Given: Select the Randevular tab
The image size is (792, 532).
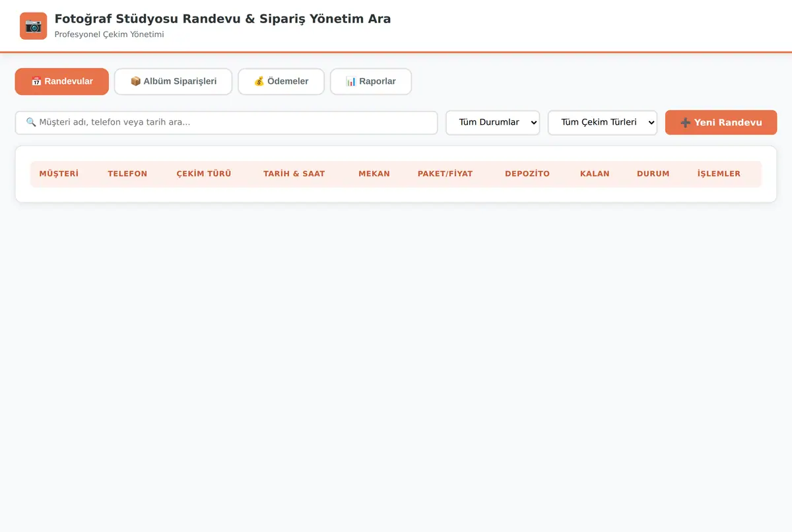Looking at the screenshot, I should (x=62, y=81).
